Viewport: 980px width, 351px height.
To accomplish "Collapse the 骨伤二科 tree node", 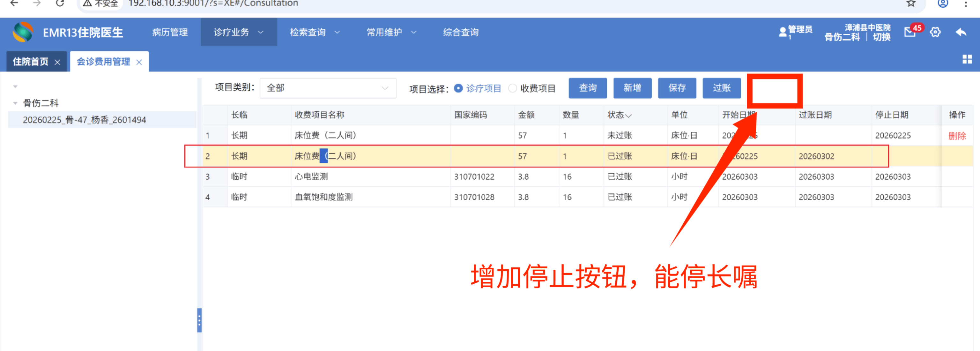I will coord(15,103).
